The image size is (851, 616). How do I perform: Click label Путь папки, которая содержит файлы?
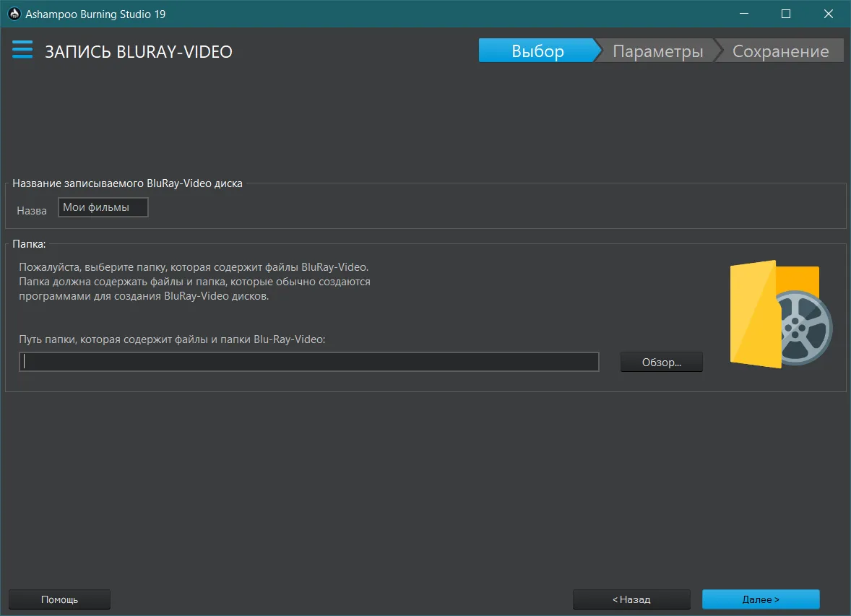coord(172,339)
